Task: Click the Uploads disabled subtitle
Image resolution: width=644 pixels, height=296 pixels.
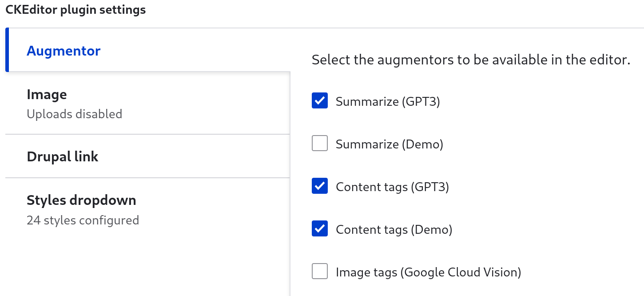Action: [x=75, y=114]
